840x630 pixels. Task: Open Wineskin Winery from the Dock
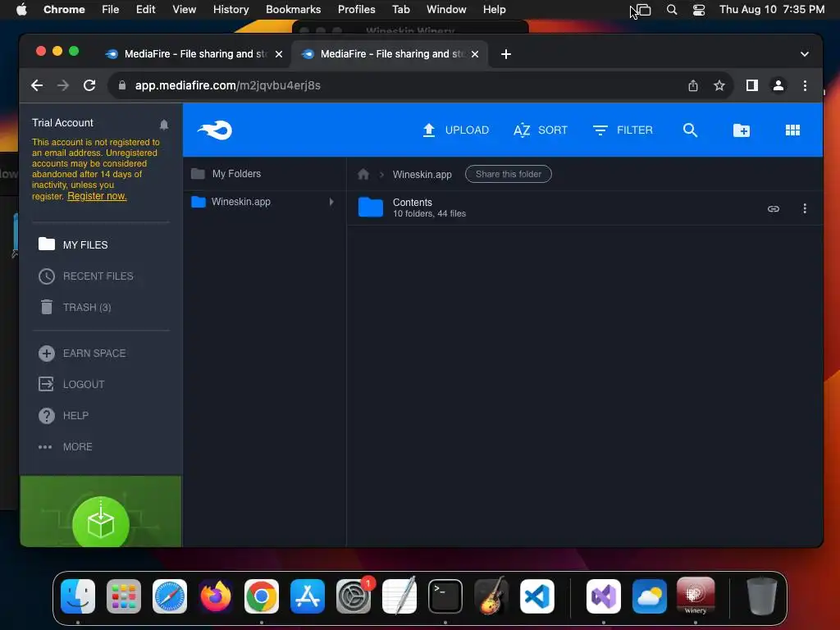pos(696,596)
